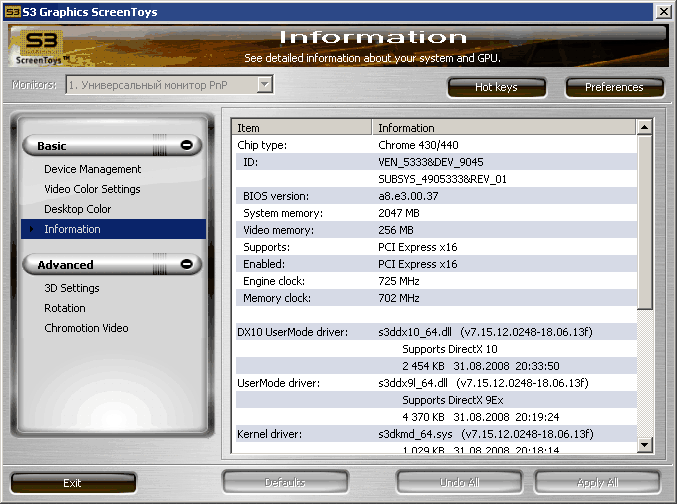The width and height of the screenshot is (677, 504).
Task: Select the 's3ddx10_64.dll' value
Action: coord(414,332)
